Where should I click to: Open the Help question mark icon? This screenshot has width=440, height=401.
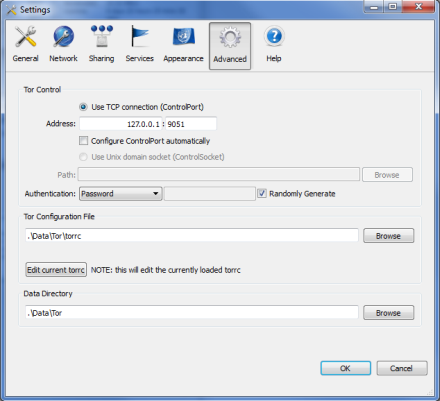[274, 36]
